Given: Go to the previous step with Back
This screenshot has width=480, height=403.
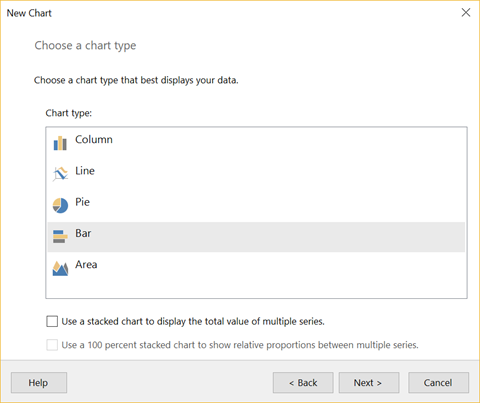Looking at the screenshot, I should (303, 383).
